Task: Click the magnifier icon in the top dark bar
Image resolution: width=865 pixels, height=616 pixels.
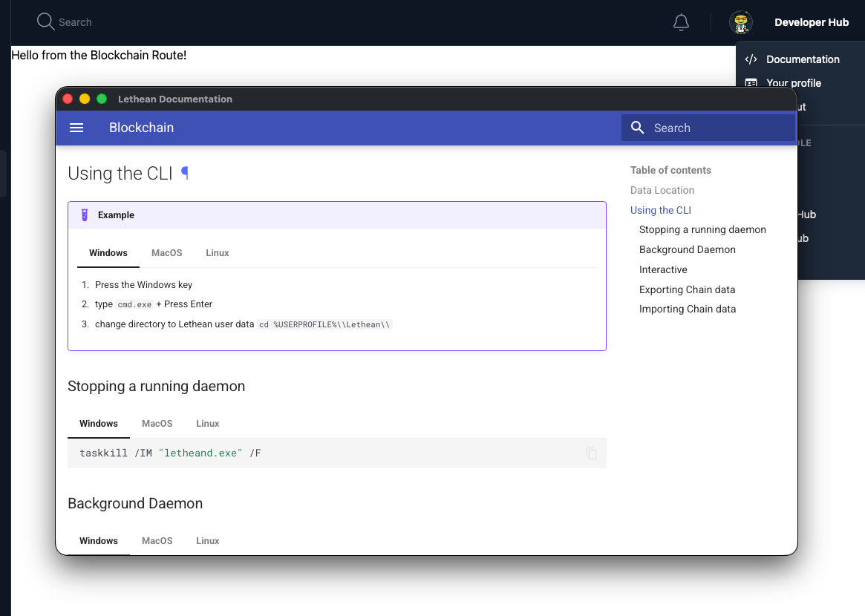Action: coord(45,22)
